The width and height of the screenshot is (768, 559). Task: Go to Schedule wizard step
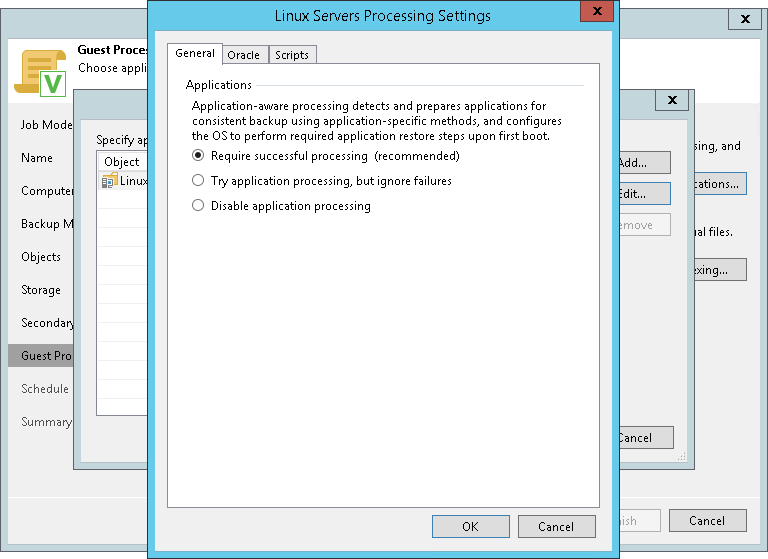[45, 389]
